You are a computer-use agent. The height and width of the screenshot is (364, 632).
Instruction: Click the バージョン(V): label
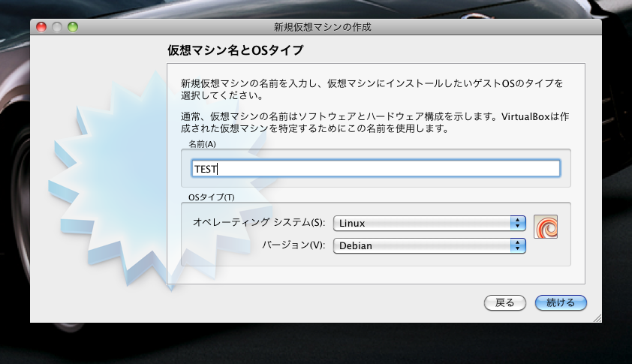pos(293,245)
